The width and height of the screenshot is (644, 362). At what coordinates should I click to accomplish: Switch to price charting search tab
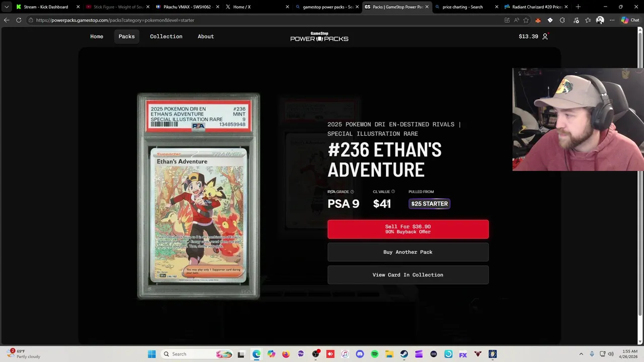pos(466,7)
